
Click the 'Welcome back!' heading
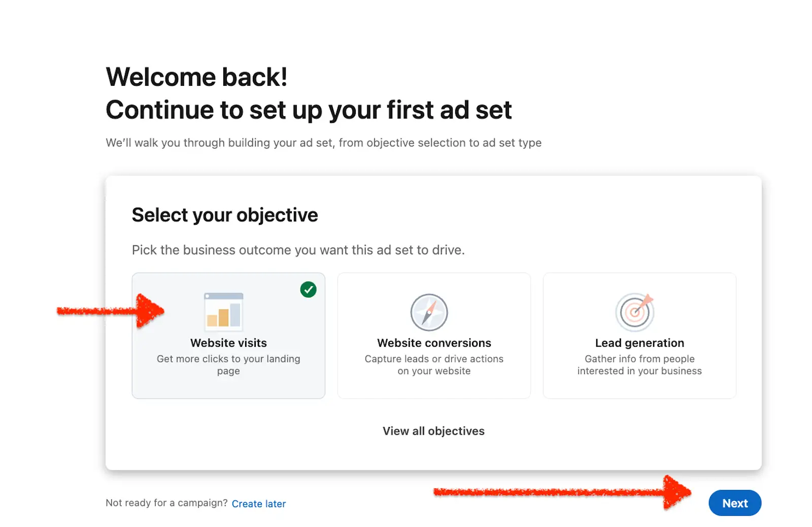coord(196,77)
